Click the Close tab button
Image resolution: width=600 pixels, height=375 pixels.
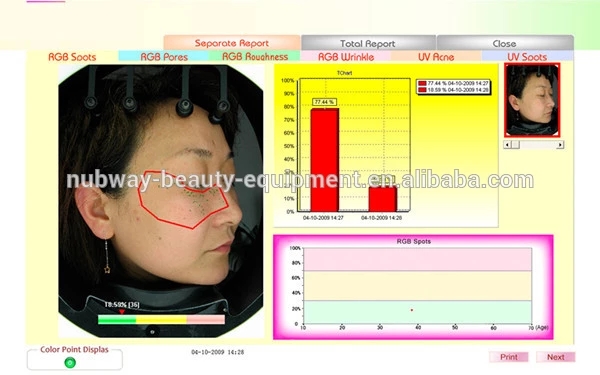pos(505,43)
